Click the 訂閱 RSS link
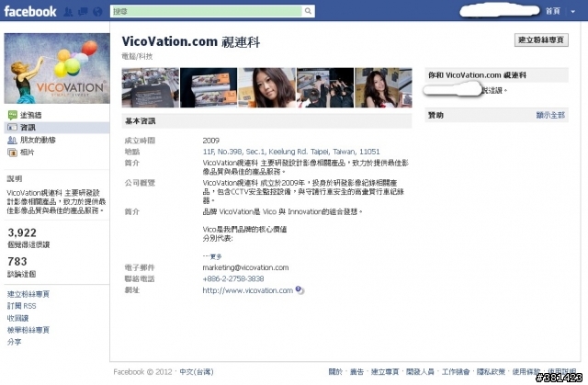588x385 pixels. [x=22, y=306]
